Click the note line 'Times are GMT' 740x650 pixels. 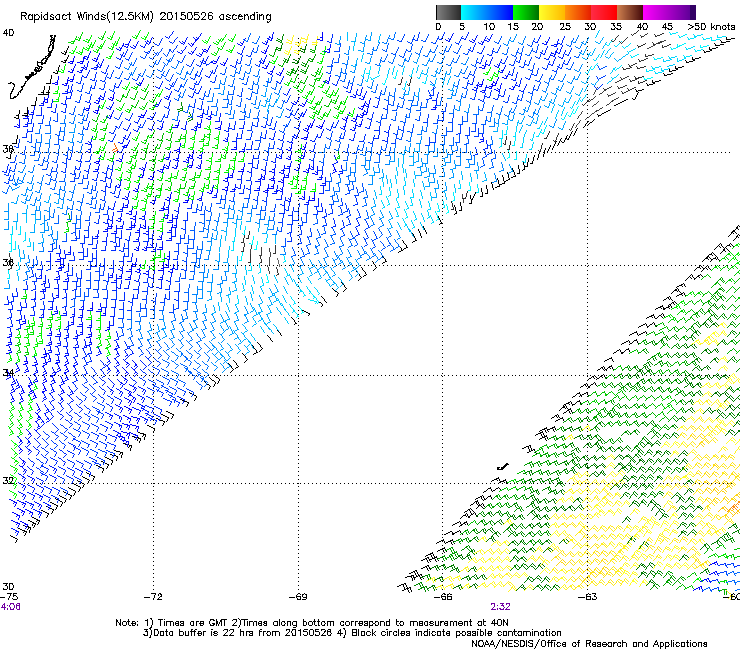[x=193, y=623]
